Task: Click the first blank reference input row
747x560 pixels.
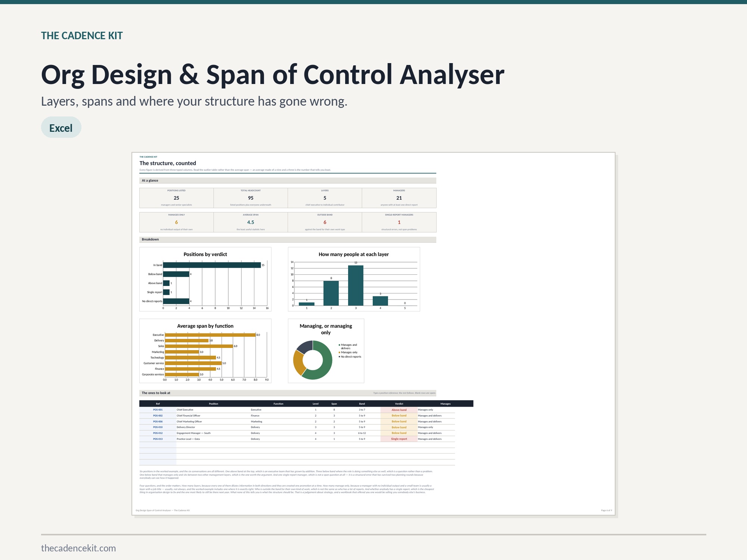Action: point(158,445)
